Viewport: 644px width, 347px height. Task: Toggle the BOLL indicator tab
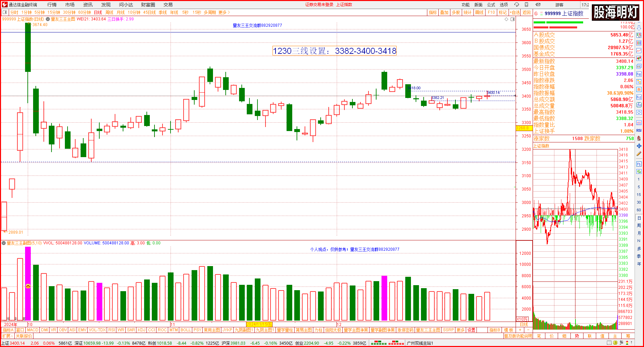point(186,330)
